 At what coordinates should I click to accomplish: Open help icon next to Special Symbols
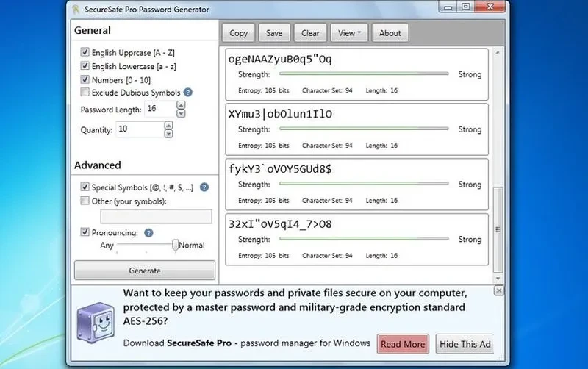pos(204,187)
